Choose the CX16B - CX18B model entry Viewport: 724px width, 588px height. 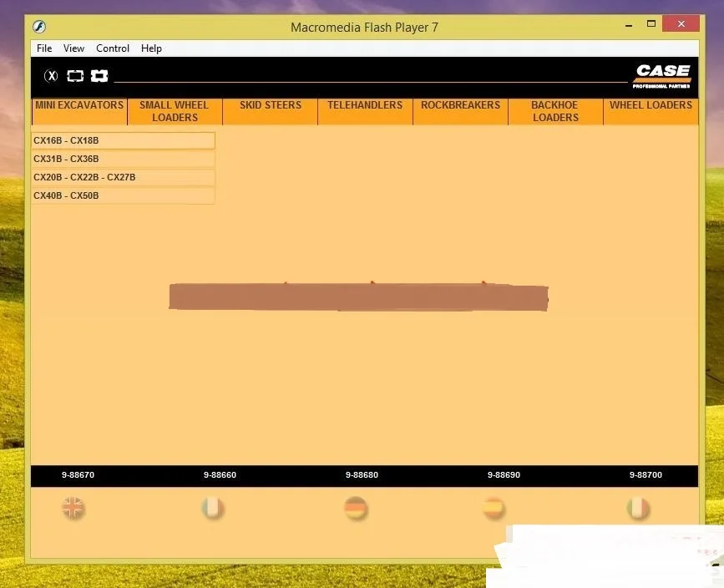point(123,140)
